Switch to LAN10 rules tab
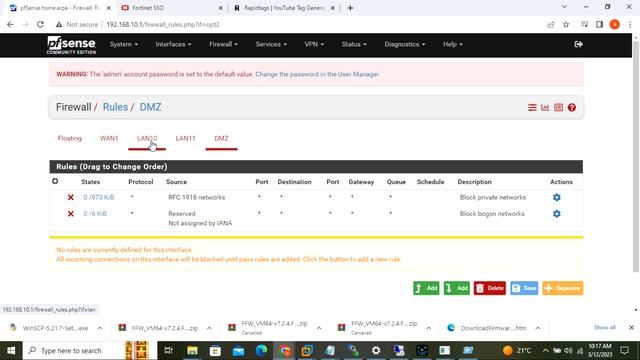The height and width of the screenshot is (360, 640). point(147,138)
